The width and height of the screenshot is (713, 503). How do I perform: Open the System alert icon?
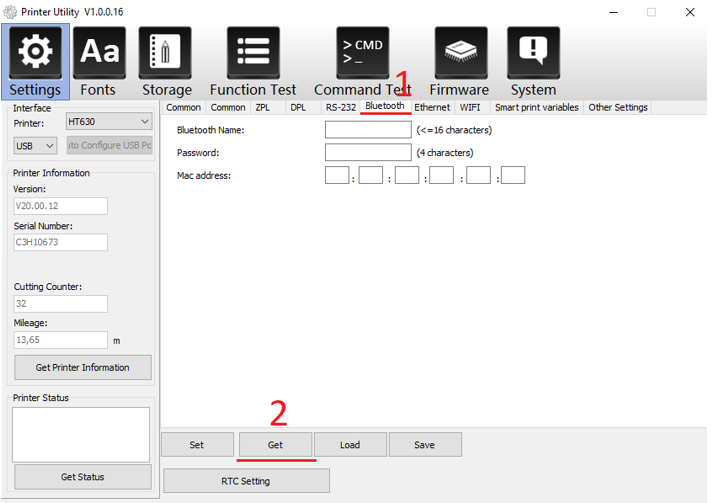tap(533, 53)
